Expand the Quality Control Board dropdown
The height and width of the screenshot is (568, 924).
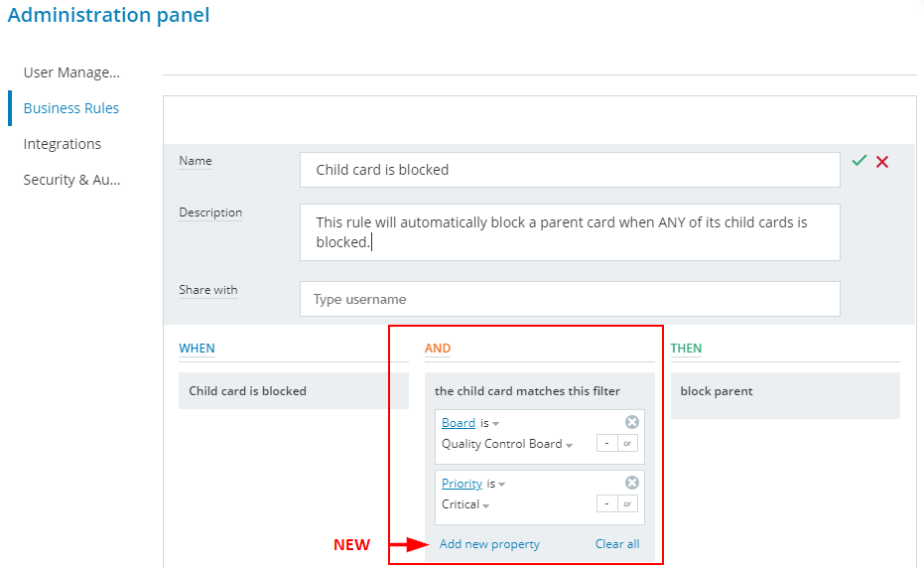(x=507, y=445)
